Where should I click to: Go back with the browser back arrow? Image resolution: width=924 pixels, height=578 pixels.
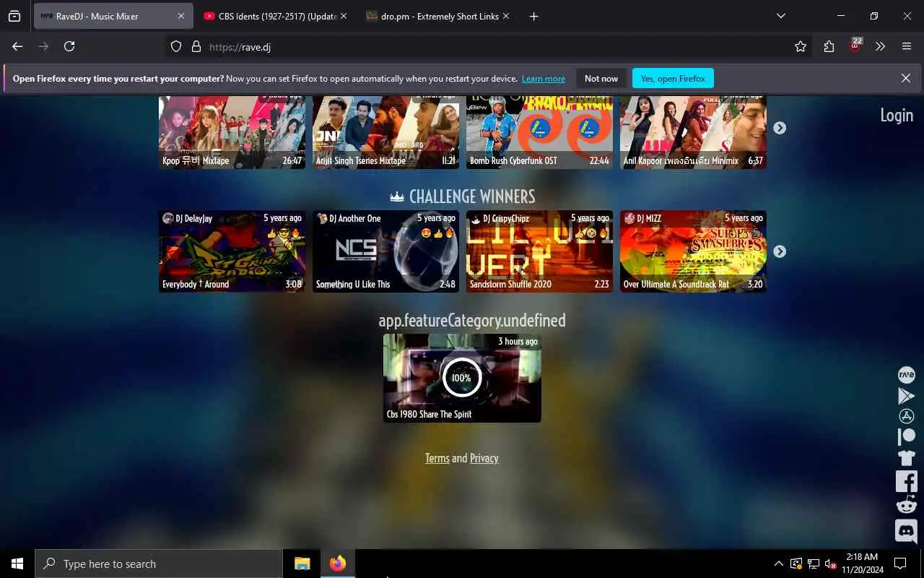(17, 46)
